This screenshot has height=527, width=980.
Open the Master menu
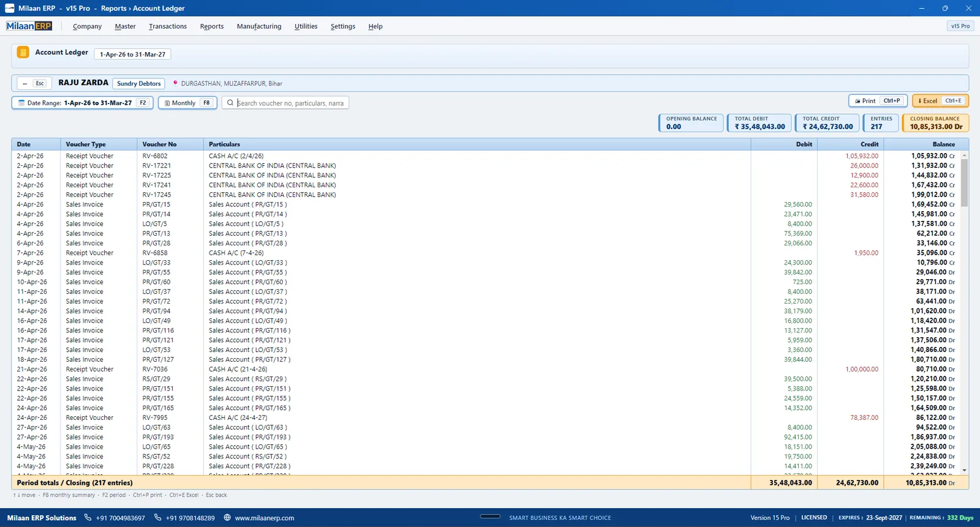125,26
